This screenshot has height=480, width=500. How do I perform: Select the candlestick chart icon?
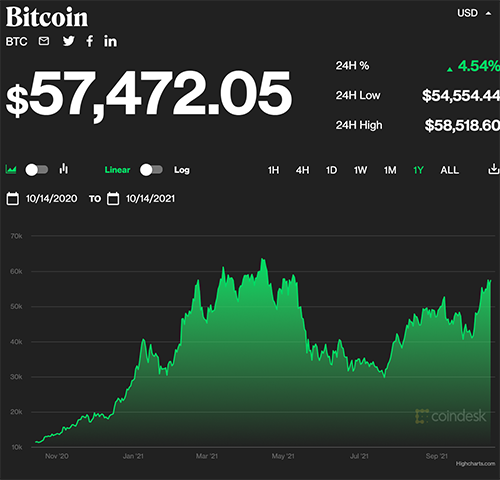tap(63, 169)
